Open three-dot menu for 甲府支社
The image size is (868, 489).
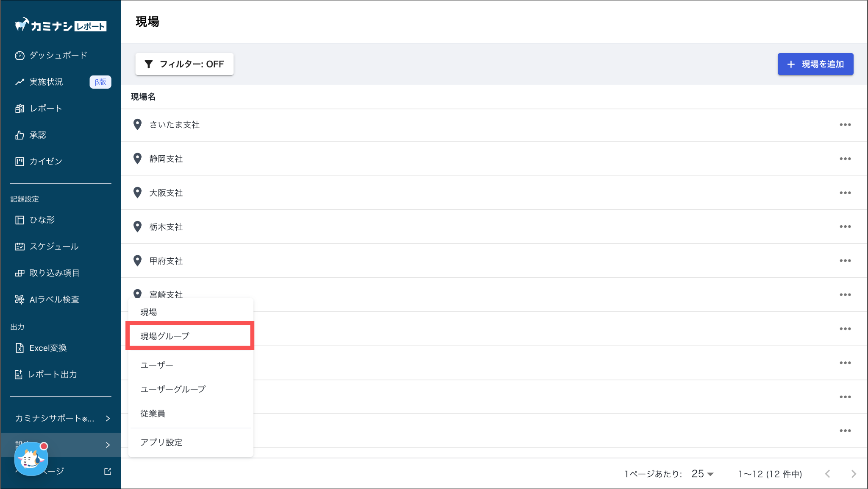[x=845, y=261]
